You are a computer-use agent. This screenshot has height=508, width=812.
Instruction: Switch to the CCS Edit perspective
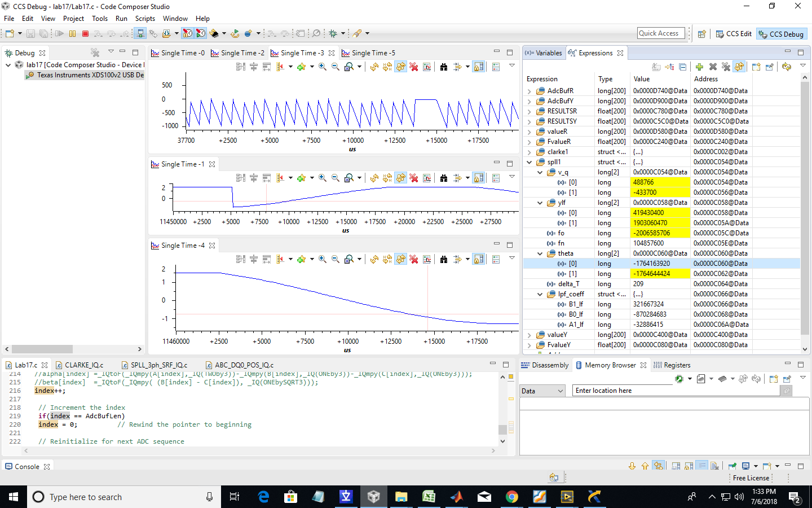[x=734, y=34]
